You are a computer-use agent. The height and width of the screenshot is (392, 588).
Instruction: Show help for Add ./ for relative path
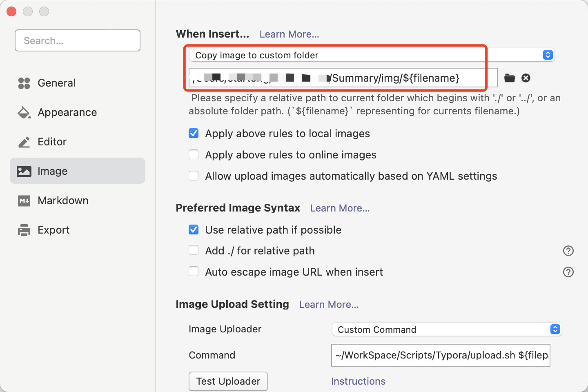point(568,251)
